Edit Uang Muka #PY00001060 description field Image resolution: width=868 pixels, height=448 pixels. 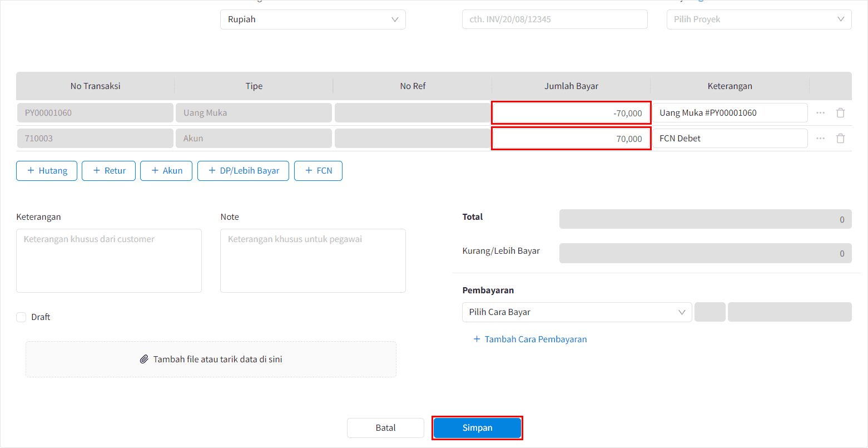[730, 112]
